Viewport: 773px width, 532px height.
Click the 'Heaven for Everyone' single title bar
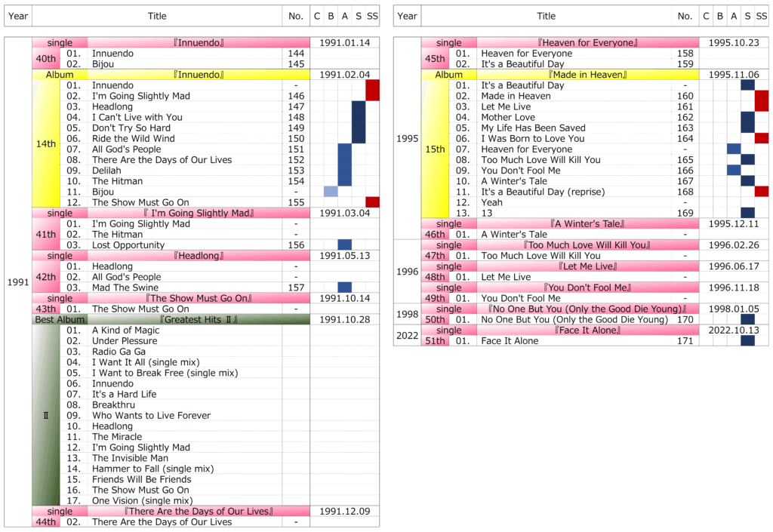587,43
